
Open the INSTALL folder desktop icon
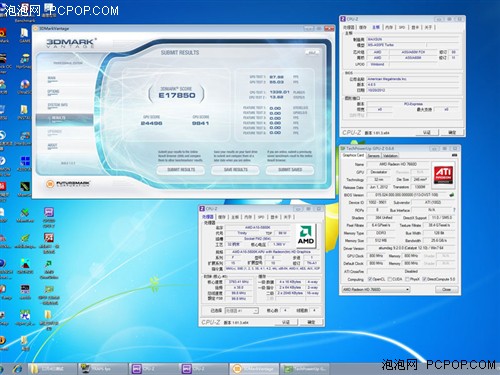pyautogui.click(x=24, y=112)
